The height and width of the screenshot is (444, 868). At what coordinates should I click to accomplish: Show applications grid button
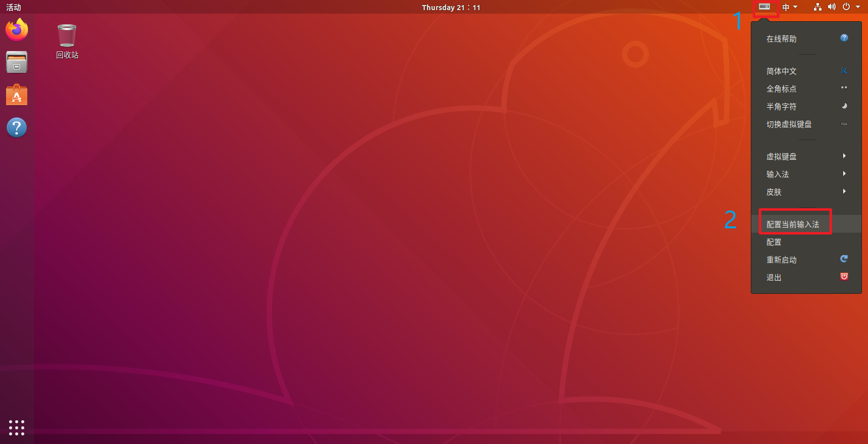point(17,427)
